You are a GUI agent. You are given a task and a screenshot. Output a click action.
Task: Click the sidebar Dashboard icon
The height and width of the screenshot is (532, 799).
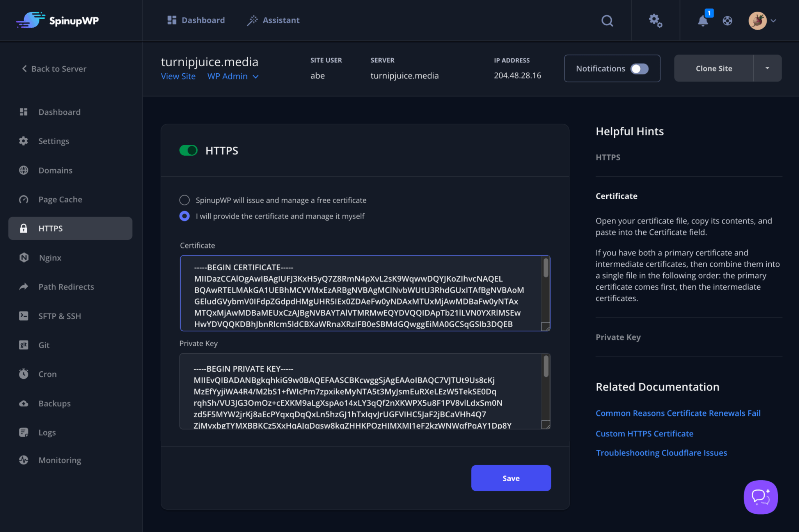coord(24,112)
